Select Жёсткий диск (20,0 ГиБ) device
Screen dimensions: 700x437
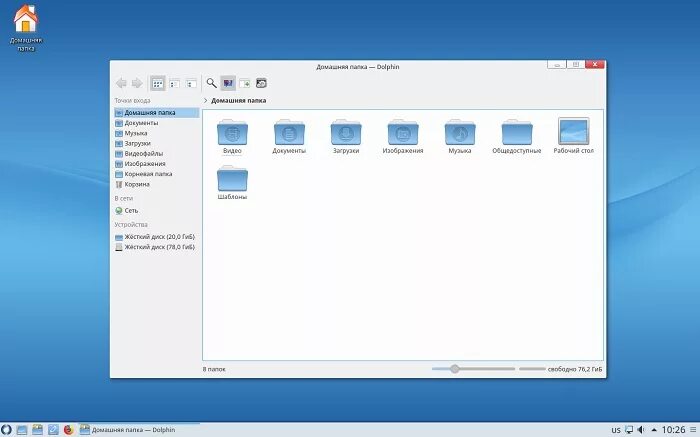[x=156, y=237]
